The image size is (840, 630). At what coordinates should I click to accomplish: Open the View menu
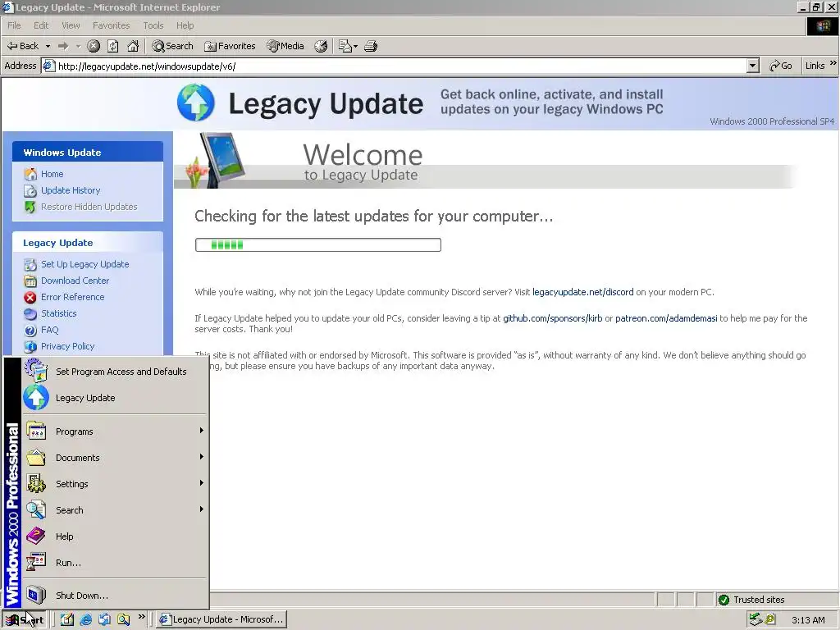[71, 25]
